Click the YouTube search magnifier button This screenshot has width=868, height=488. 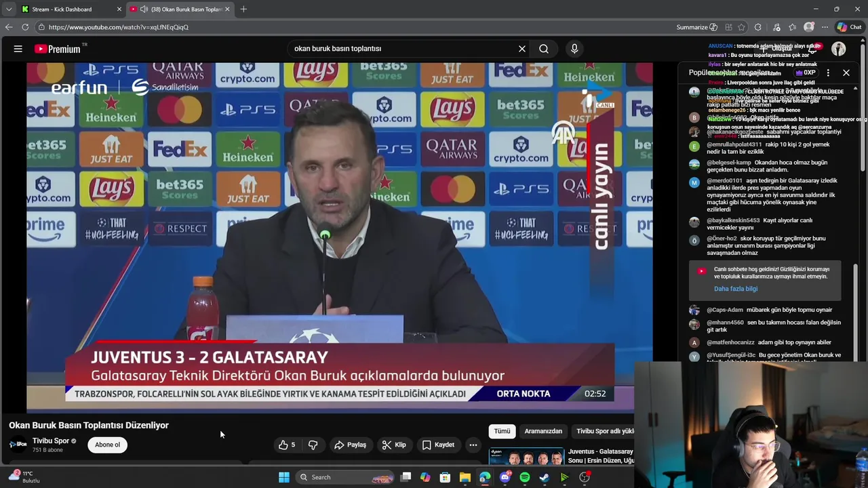click(544, 49)
